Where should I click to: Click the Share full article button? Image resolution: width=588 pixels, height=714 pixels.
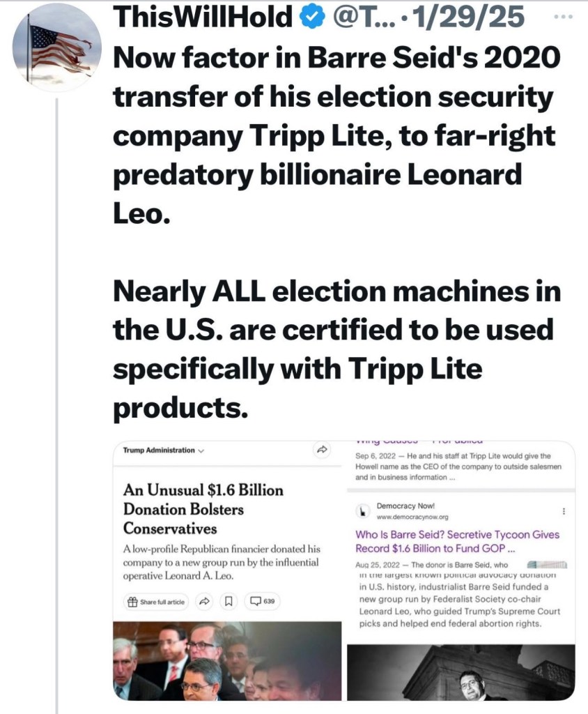pos(156,601)
